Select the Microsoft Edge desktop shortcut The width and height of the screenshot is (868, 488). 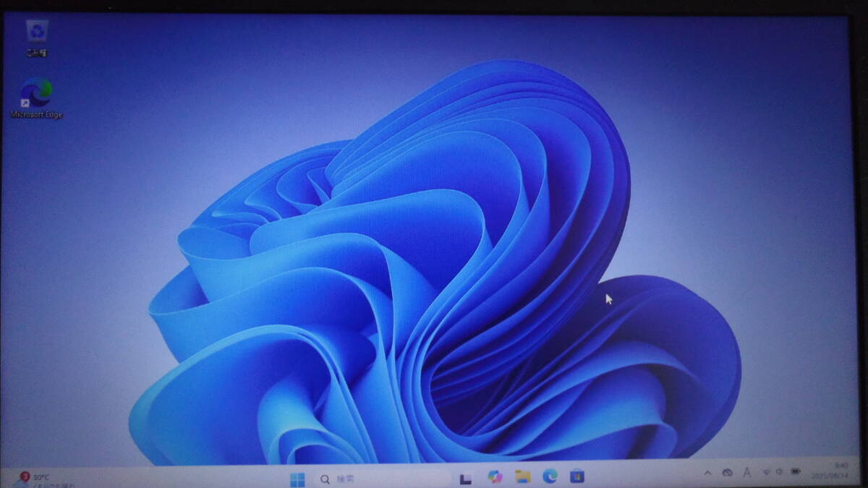pyautogui.click(x=36, y=98)
